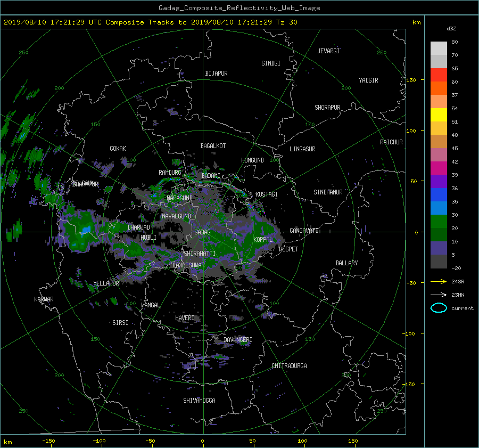Click the SINDHANUR city label
The height and width of the screenshot is (448, 479).
tap(328, 192)
